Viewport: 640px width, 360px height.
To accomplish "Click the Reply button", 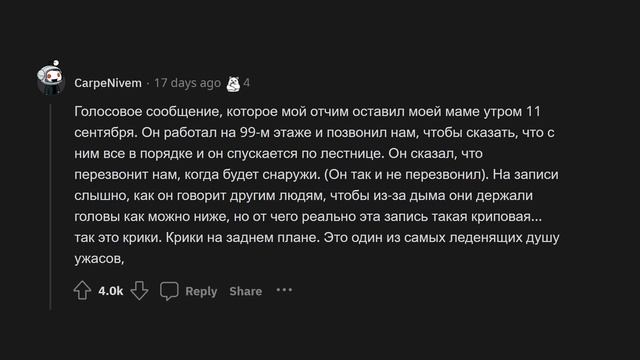I will tap(201, 291).
